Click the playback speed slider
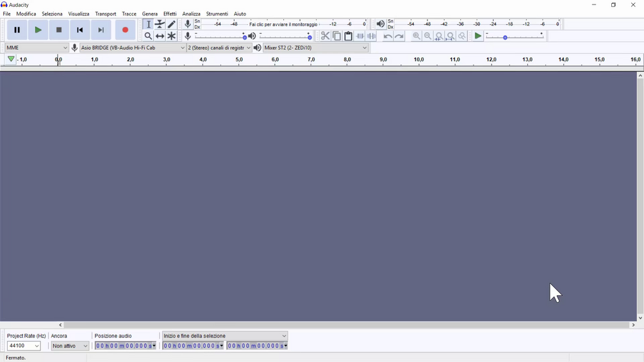The width and height of the screenshot is (644, 362). coord(515,37)
